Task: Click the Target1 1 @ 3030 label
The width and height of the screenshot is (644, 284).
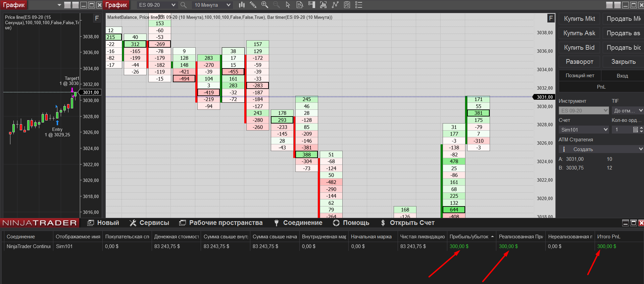Action: 69,81
